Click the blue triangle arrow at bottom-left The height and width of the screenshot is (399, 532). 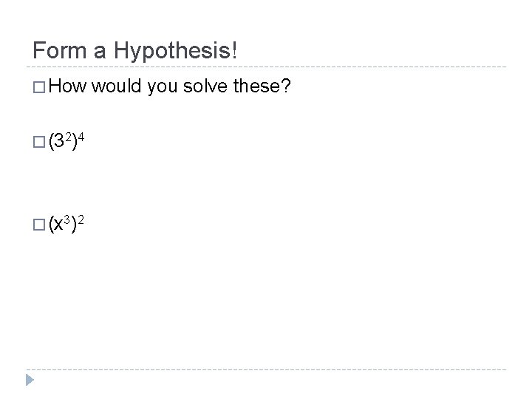[x=29, y=382]
